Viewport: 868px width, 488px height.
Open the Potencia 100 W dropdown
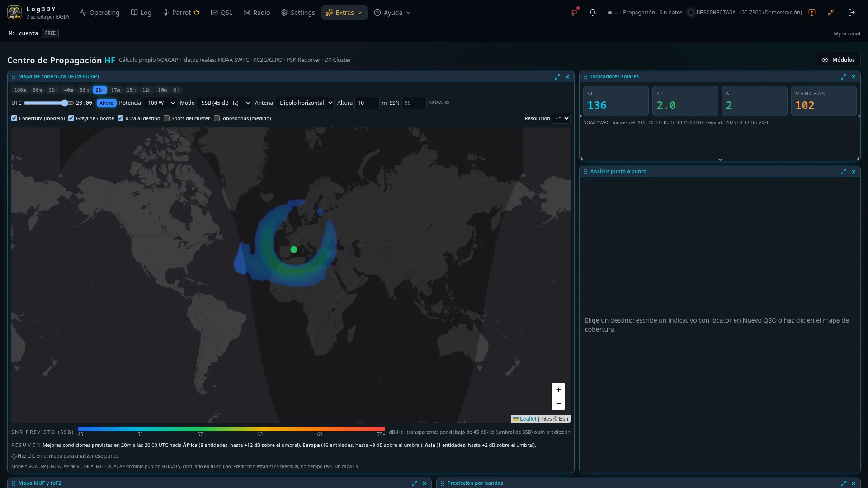(x=160, y=103)
